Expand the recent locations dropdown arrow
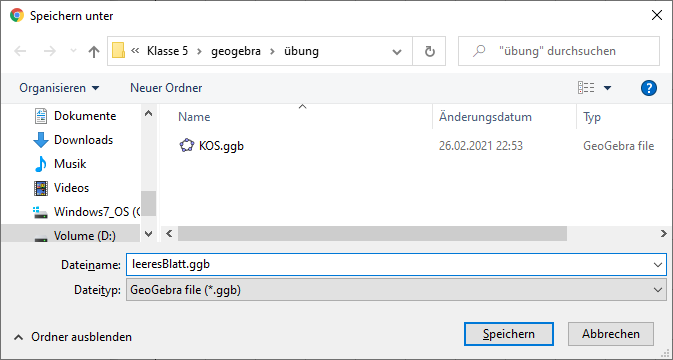The image size is (673, 360). [x=73, y=52]
